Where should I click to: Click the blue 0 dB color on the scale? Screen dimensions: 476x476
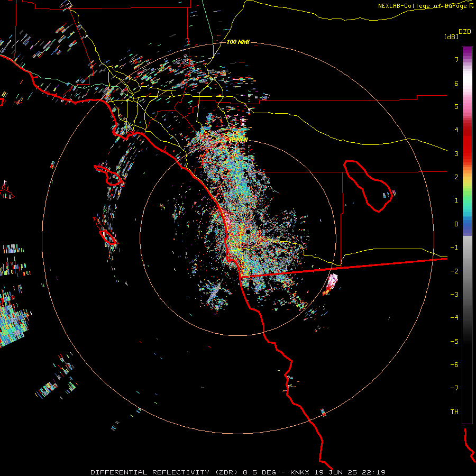[467, 224]
